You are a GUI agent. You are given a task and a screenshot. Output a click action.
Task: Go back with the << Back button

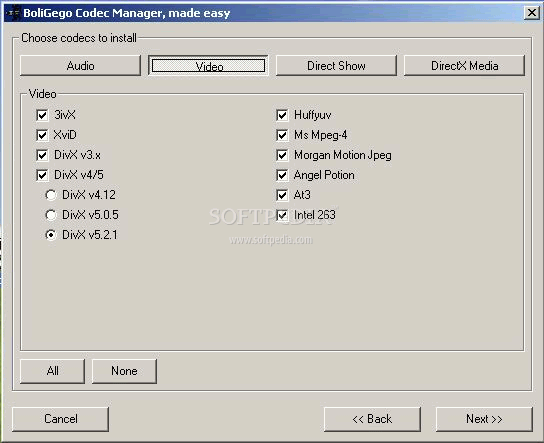[372, 419]
